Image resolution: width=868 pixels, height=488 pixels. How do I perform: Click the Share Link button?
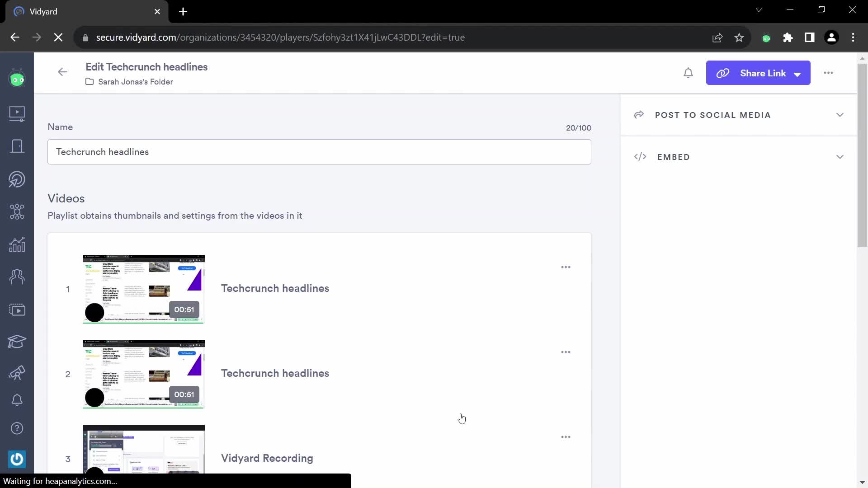coord(758,73)
